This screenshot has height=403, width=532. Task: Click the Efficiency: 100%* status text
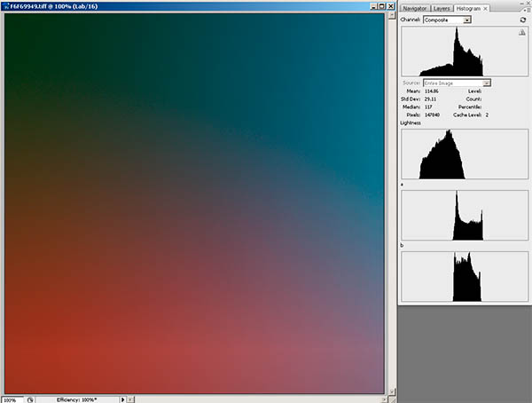click(77, 400)
